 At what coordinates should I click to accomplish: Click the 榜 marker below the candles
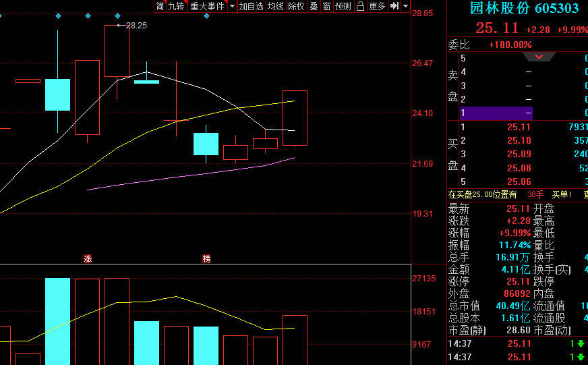coord(206,258)
